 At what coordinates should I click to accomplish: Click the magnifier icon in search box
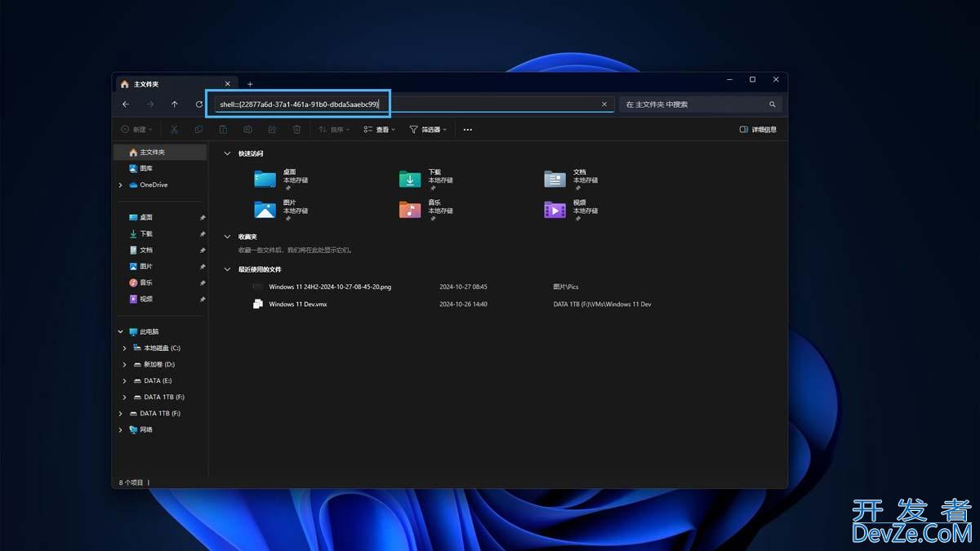[772, 104]
